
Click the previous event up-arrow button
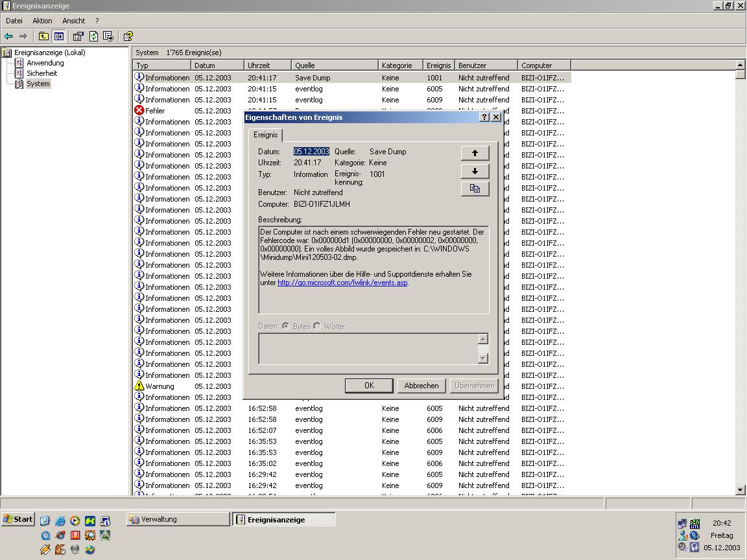475,153
